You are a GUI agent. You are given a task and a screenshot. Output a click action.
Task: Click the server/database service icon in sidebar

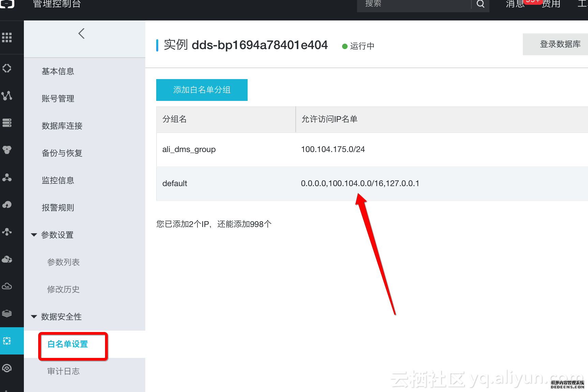tap(7, 123)
